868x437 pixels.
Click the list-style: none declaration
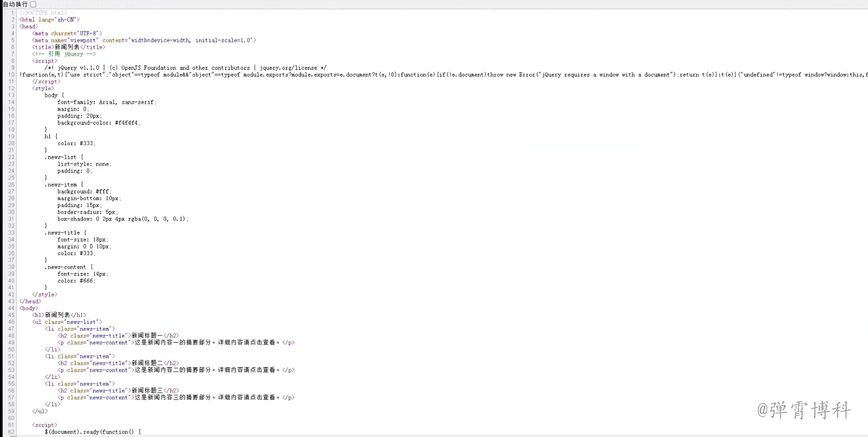[x=84, y=164]
